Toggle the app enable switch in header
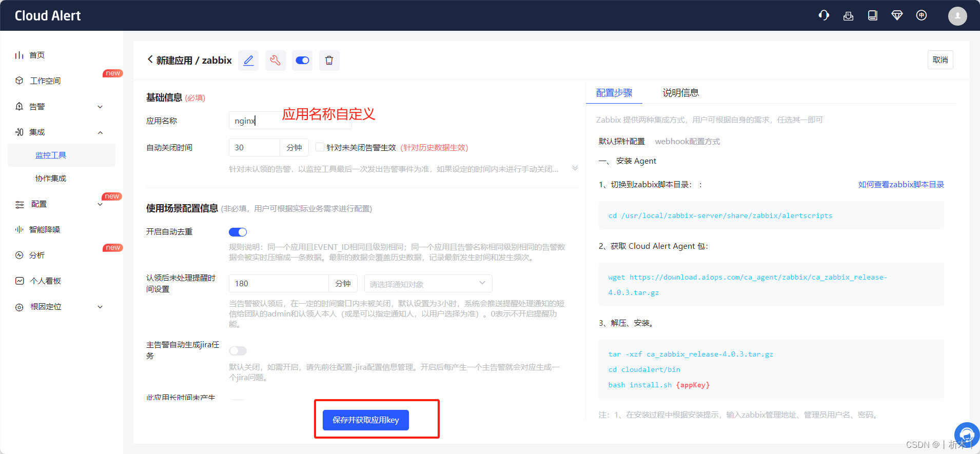This screenshot has height=454, width=980. 303,61
